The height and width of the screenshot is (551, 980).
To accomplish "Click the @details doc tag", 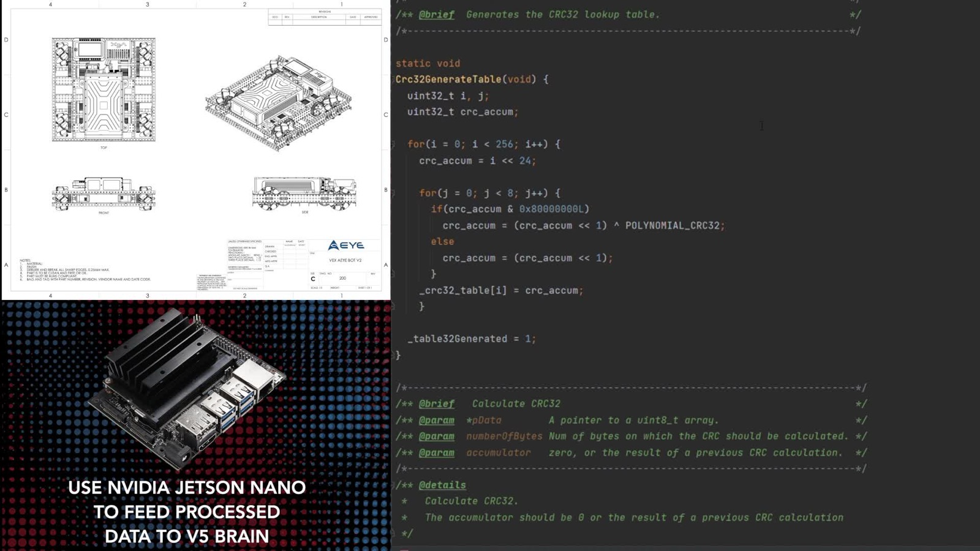I will pos(442,485).
